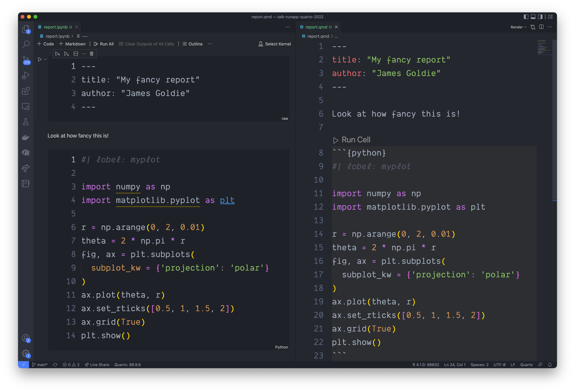Click the Run All button

pyautogui.click(x=104, y=44)
